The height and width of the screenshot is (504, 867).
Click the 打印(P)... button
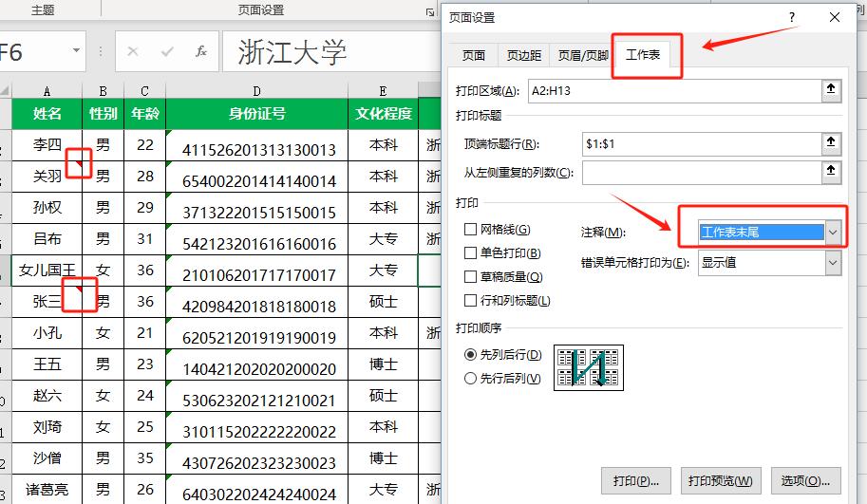coord(636,481)
